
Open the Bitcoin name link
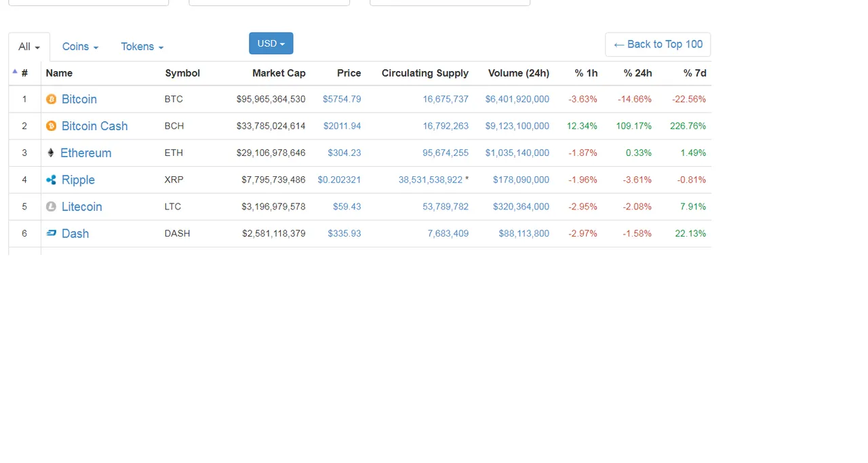[79, 99]
